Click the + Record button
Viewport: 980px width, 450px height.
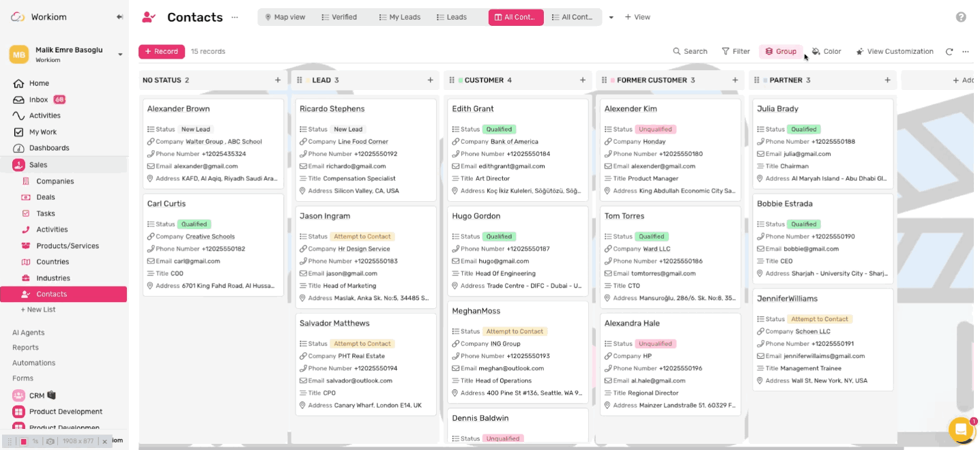click(x=162, y=51)
